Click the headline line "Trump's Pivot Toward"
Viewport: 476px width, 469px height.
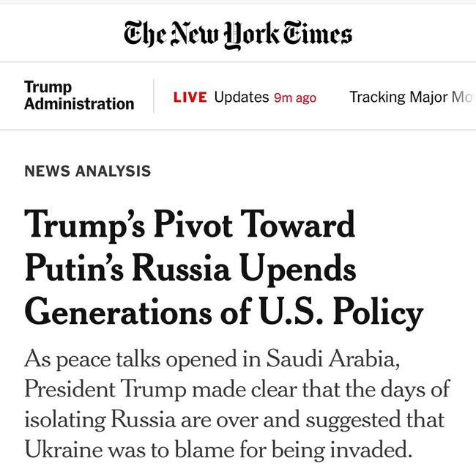pos(190,224)
